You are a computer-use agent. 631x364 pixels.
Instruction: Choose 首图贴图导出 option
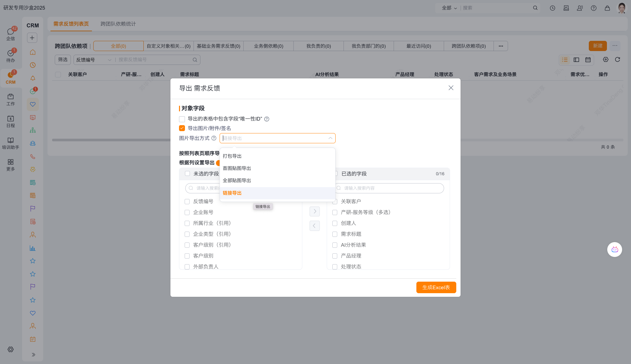point(278,168)
